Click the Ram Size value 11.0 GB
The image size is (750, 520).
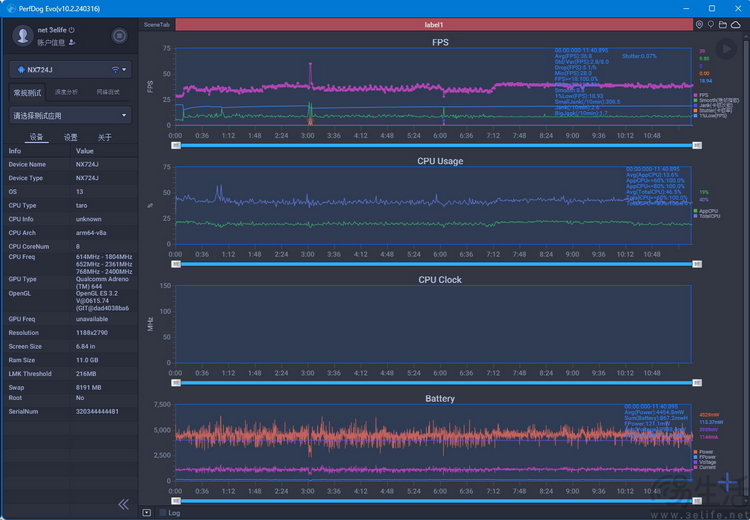(x=87, y=360)
